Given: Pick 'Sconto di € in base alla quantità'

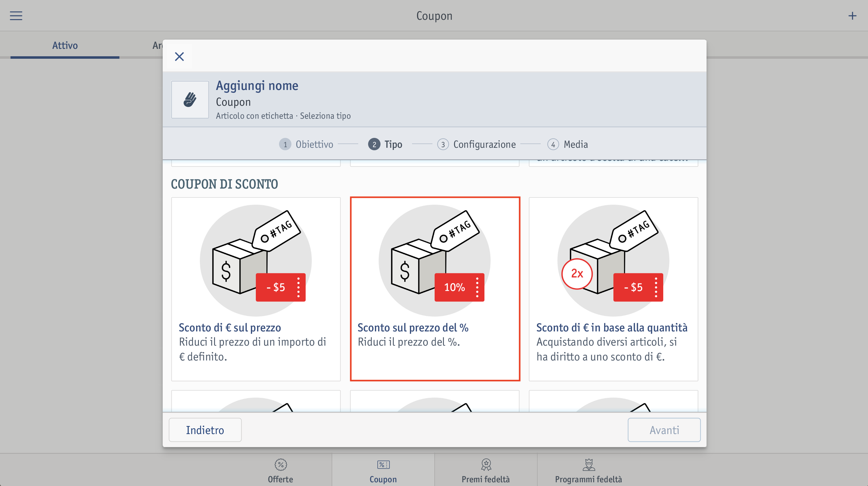Looking at the screenshot, I should click(x=613, y=289).
